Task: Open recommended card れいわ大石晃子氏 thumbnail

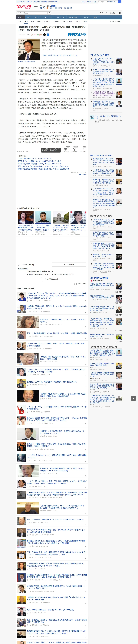Action: click(26, 217)
